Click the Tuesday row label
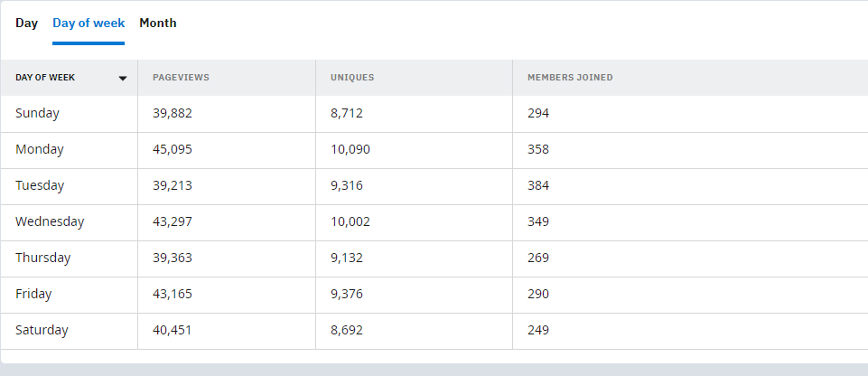The height and width of the screenshot is (376, 868). click(x=40, y=185)
